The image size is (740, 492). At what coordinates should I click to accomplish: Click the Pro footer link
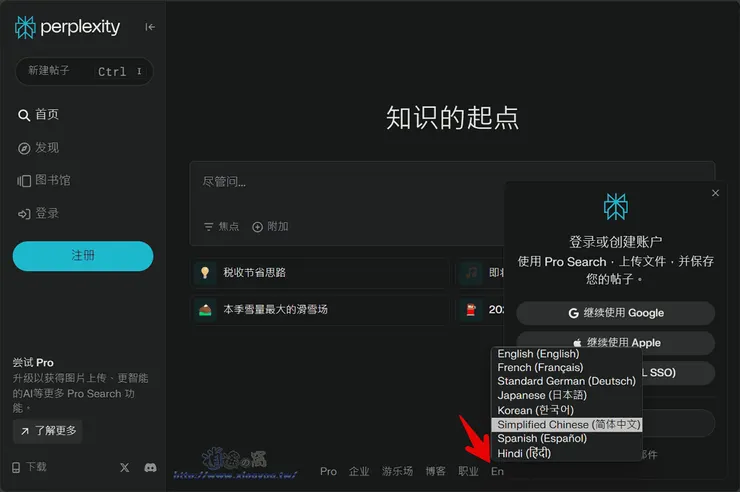tap(328, 471)
